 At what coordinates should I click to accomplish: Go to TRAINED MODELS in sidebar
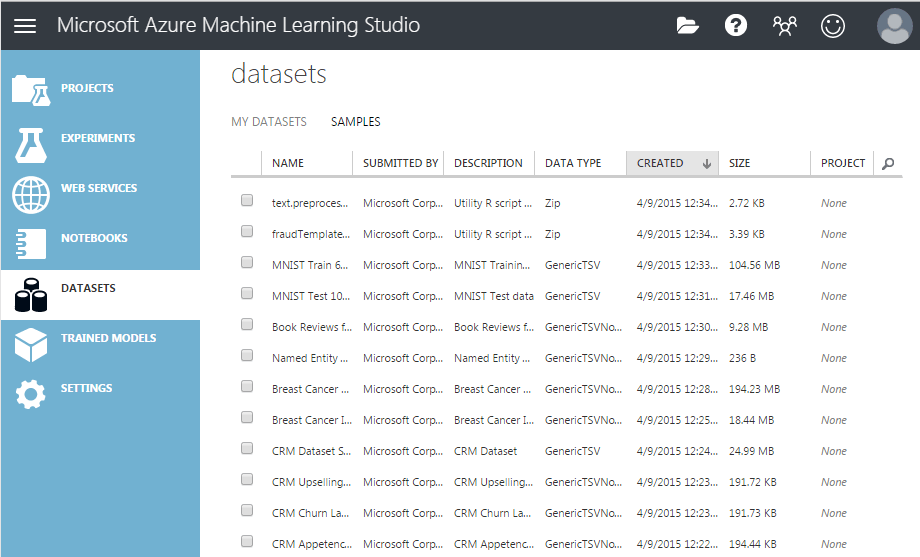click(x=109, y=338)
